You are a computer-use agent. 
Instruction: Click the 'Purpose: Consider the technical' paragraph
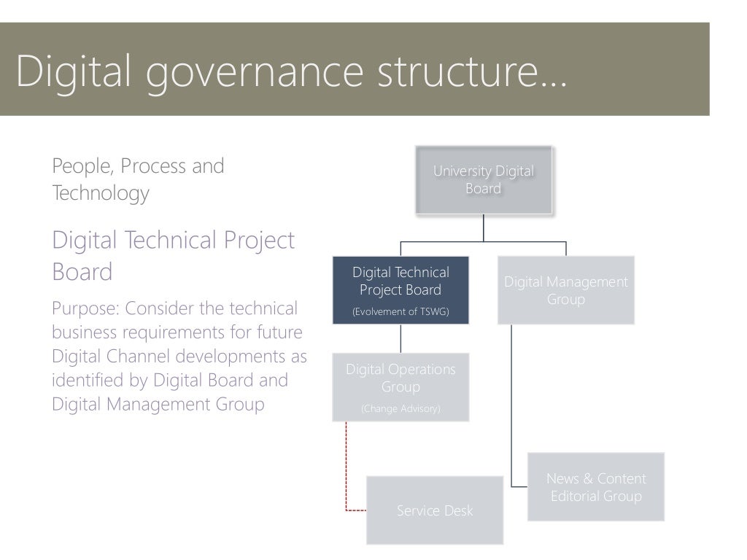point(179,356)
